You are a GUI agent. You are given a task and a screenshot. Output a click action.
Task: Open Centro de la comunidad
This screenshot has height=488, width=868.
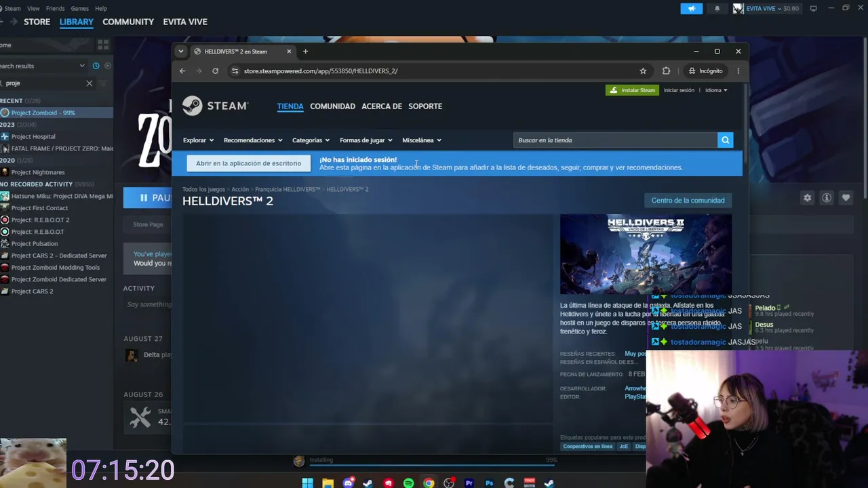(688, 200)
